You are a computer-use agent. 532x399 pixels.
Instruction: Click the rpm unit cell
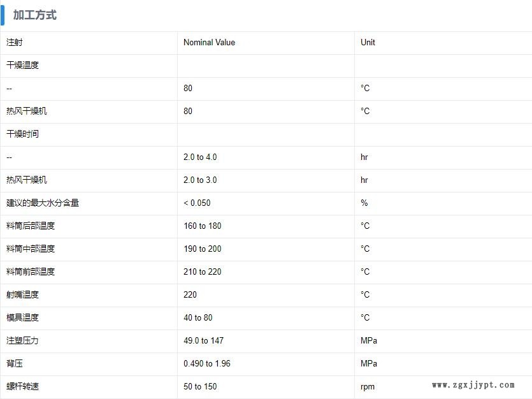click(368, 387)
